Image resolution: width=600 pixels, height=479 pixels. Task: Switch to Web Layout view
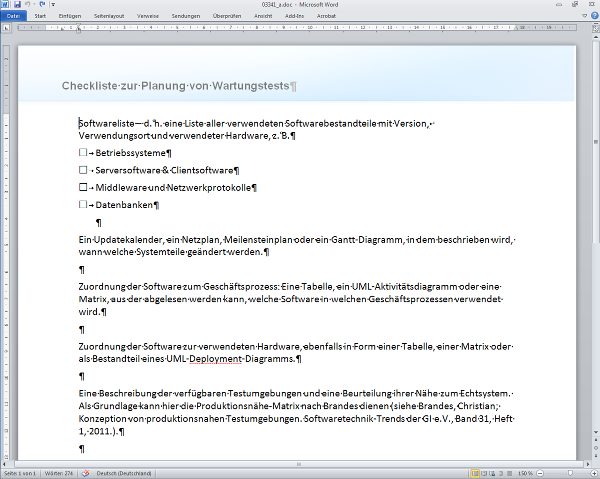pyautogui.click(x=491, y=473)
